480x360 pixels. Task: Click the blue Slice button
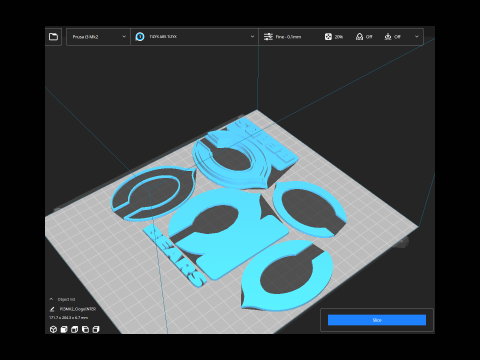point(377,320)
